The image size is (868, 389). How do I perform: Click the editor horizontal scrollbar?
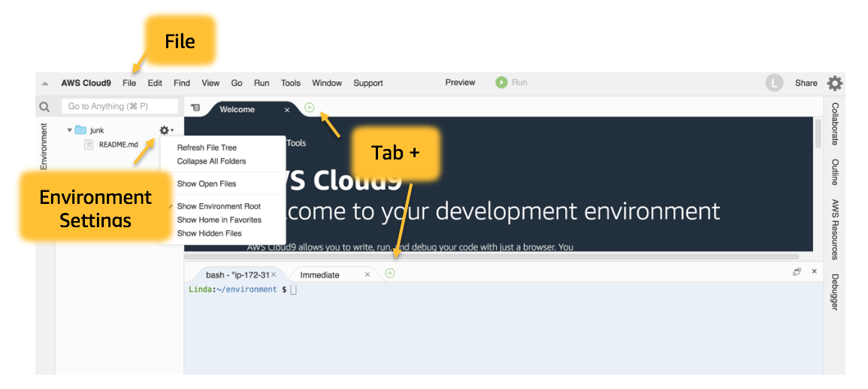click(x=491, y=257)
